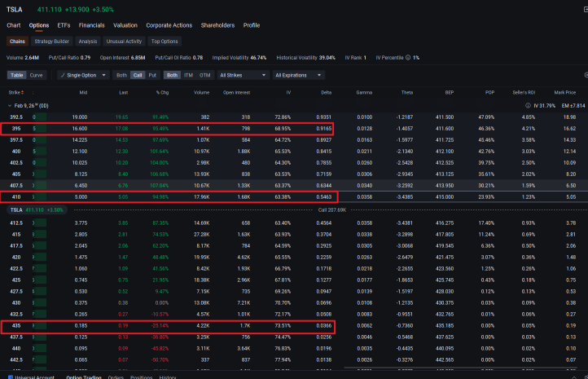Image resolution: width=588 pixels, height=379 pixels.
Task: Sort by the Mark Price column header
Action: tap(565, 93)
